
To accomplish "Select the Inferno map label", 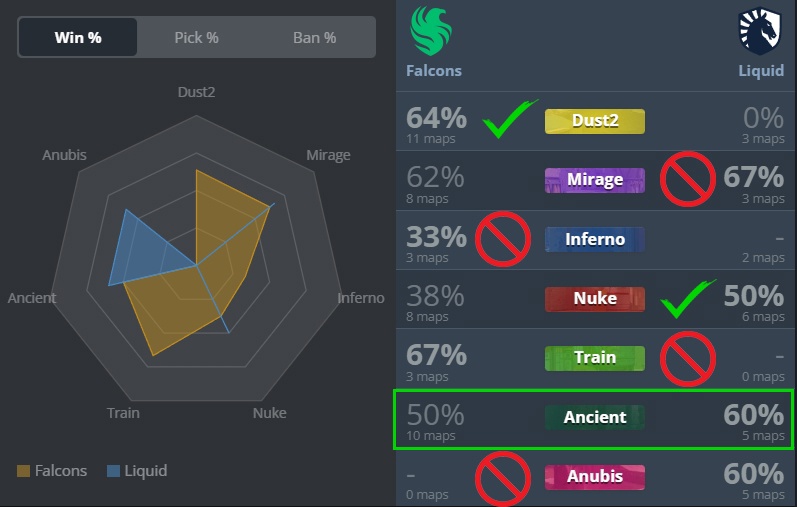I will pyautogui.click(x=595, y=240).
